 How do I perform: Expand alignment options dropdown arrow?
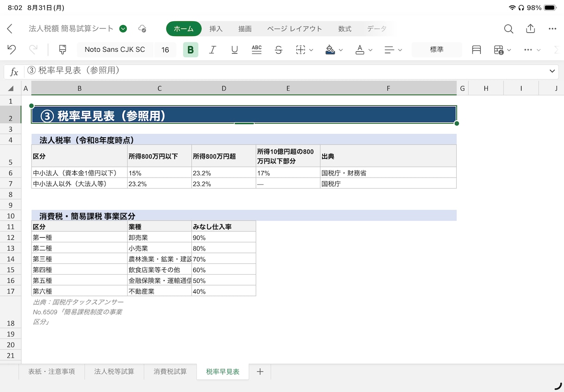click(x=400, y=50)
